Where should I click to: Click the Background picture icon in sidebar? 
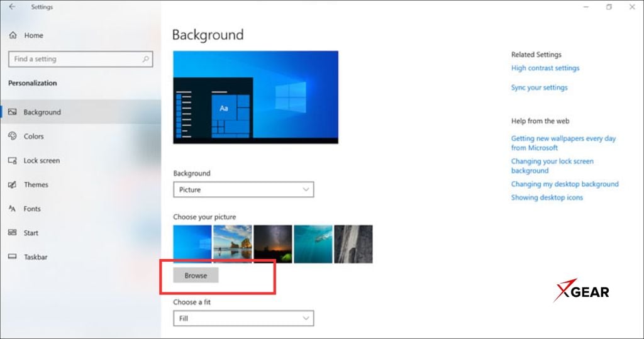tap(13, 112)
